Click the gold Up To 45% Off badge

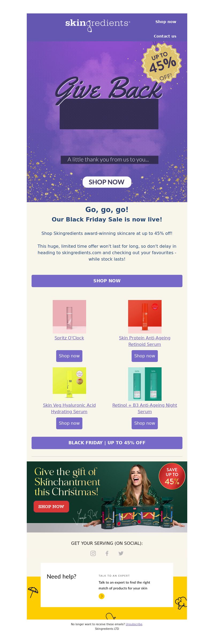(162, 63)
